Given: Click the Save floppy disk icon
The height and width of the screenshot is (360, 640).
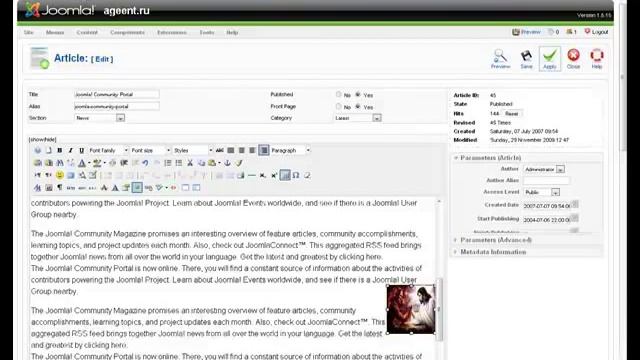Looking at the screenshot, I should pyautogui.click(x=526, y=59).
